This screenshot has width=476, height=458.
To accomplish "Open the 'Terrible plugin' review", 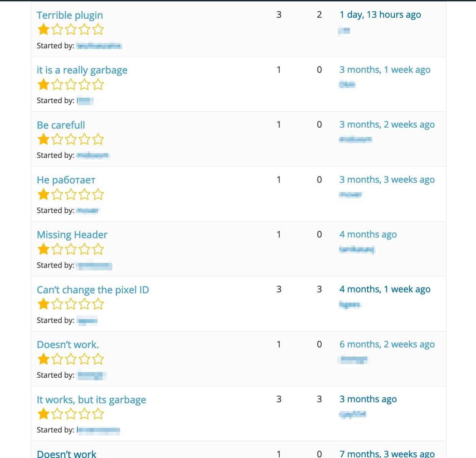I will point(70,15).
